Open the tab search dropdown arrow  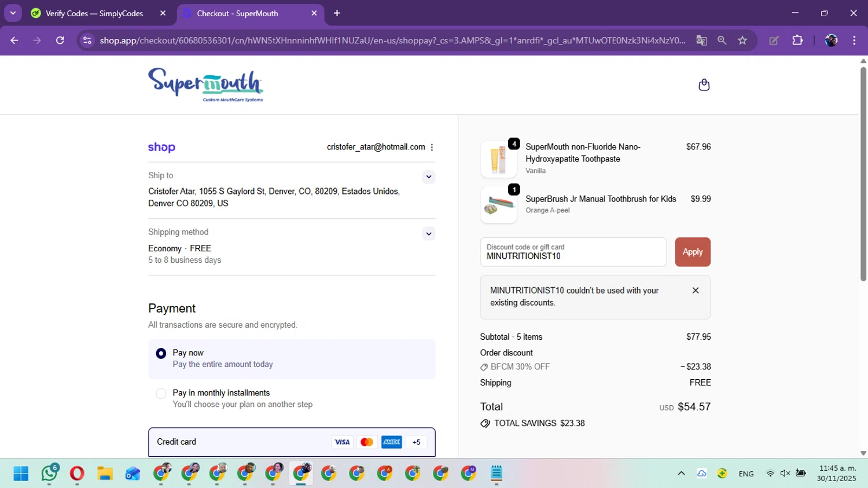tap(13, 13)
